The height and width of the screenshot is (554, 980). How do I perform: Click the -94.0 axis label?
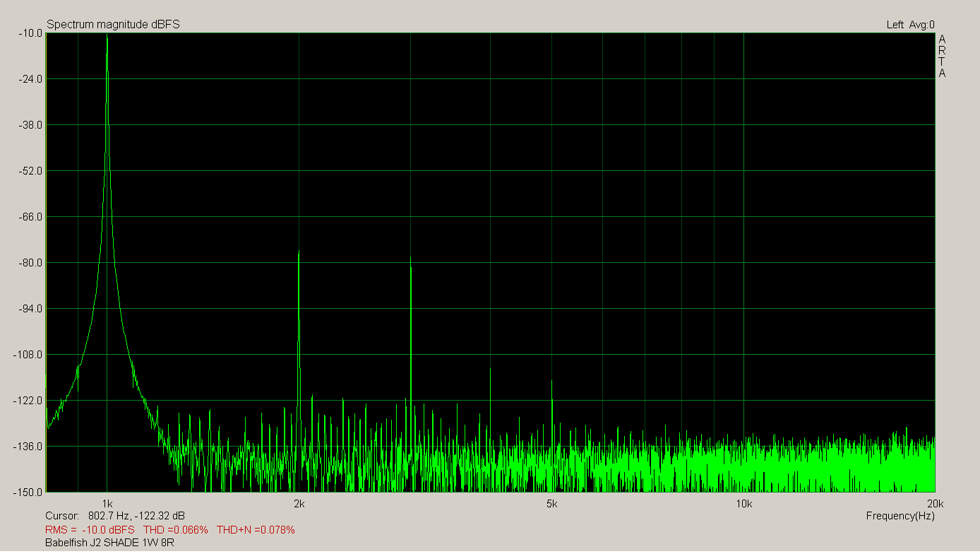point(30,309)
